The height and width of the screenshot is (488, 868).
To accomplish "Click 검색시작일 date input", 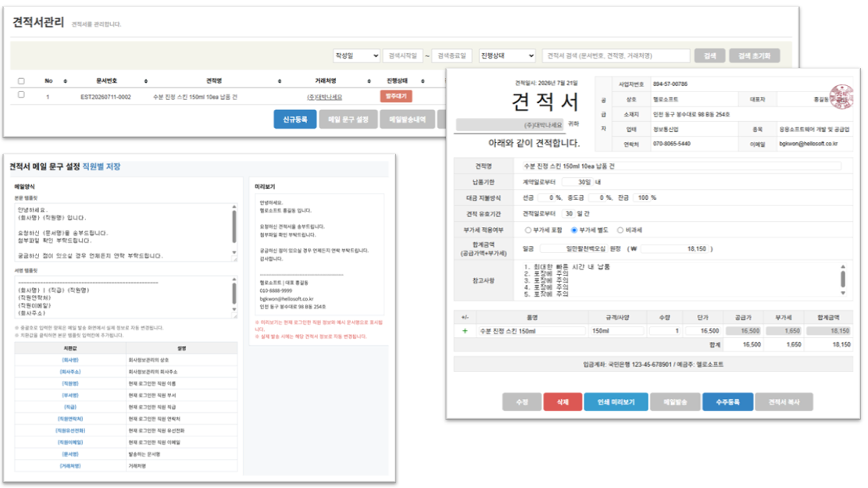I will 402,55.
